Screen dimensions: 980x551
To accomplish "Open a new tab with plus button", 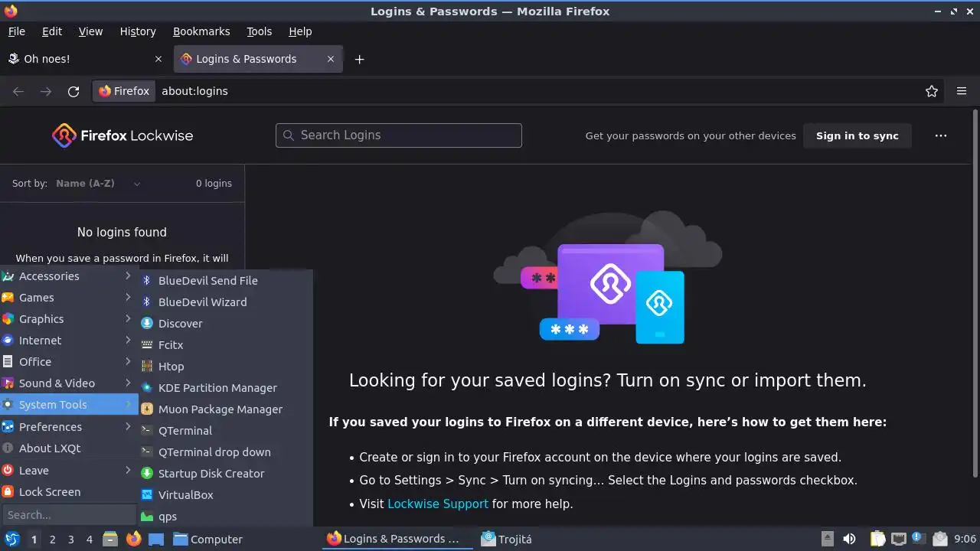I will pos(359,59).
